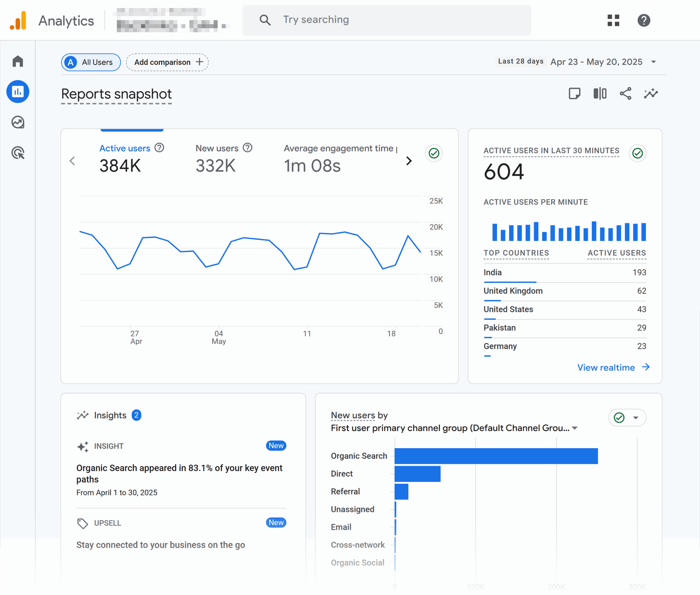
Task: Click the green check on users card
Action: tap(434, 153)
